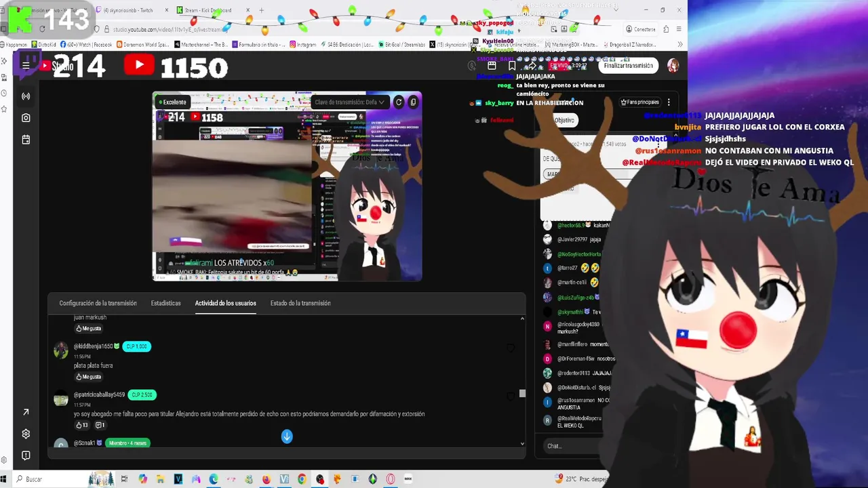Click the CLP 1.000 Super Chat chip
The height and width of the screenshot is (488, 868).
136,346
